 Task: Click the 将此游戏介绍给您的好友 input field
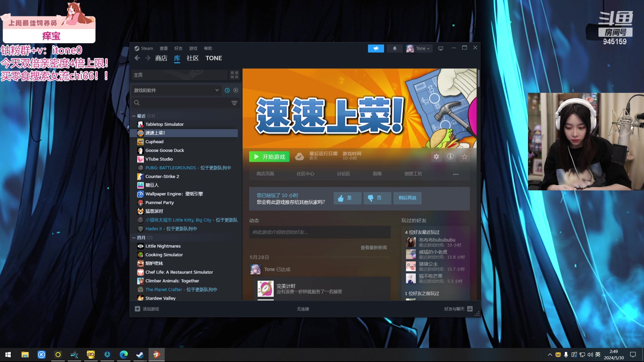coord(320,232)
